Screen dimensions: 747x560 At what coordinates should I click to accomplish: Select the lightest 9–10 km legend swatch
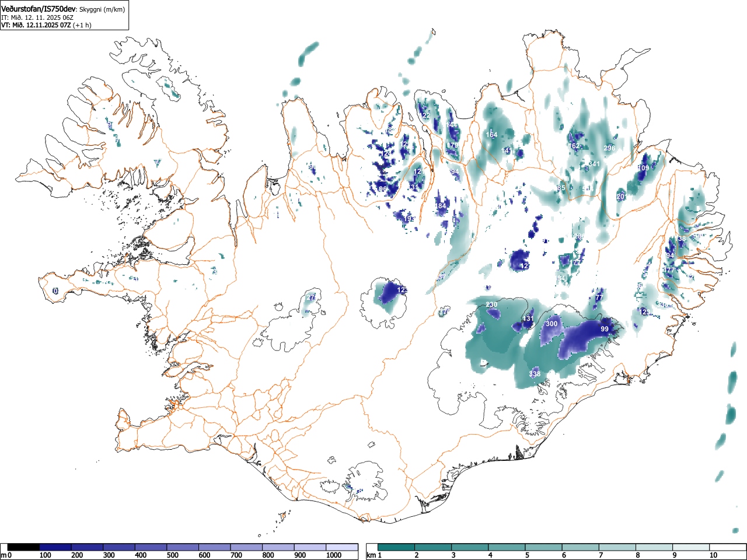click(690, 547)
